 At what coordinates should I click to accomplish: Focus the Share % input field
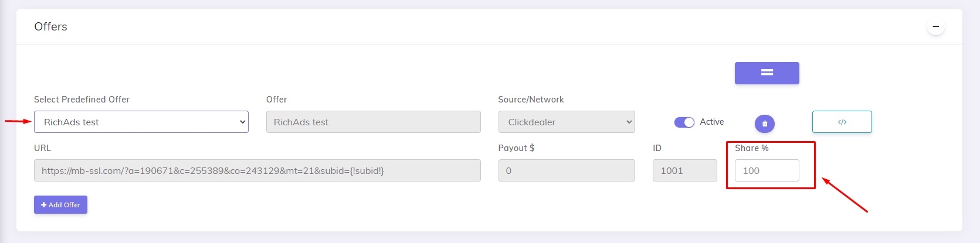click(767, 170)
